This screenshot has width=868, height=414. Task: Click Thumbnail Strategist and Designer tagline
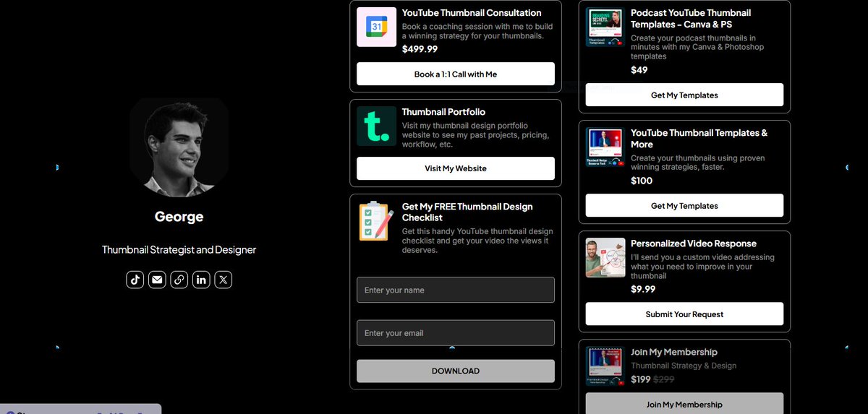[x=179, y=249]
